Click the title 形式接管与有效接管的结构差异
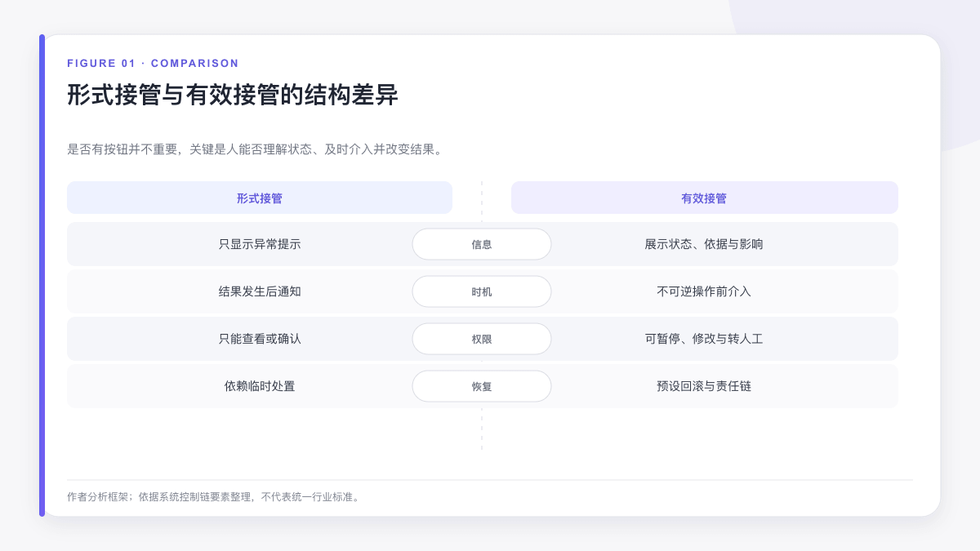This screenshot has width=980, height=551. (x=233, y=95)
